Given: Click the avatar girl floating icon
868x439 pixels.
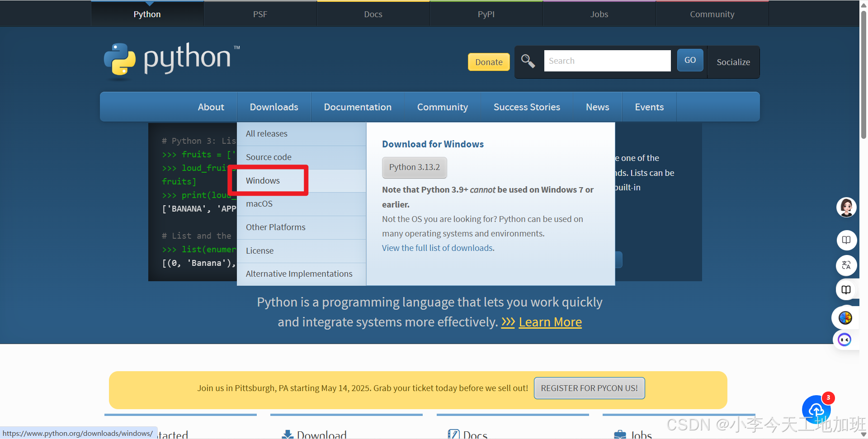Looking at the screenshot, I should pos(846,207).
